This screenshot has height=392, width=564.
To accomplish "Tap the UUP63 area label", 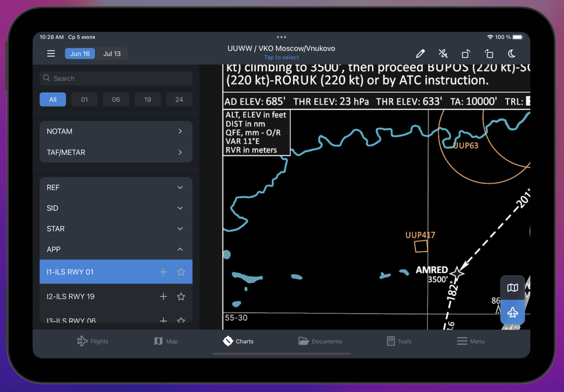I will 466,146.
